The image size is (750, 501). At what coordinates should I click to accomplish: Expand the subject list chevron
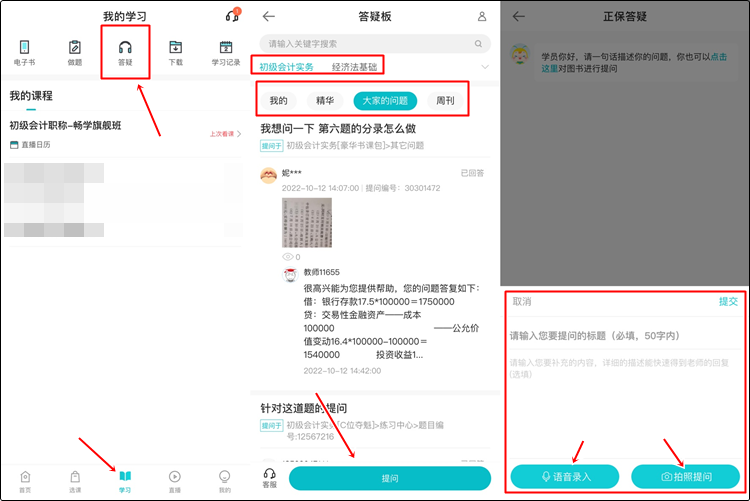click(485, 67)
